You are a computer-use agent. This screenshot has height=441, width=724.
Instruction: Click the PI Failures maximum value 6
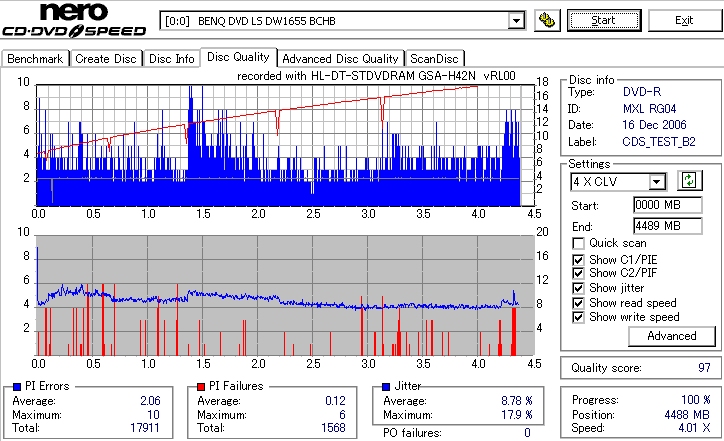tap(342, 415)
